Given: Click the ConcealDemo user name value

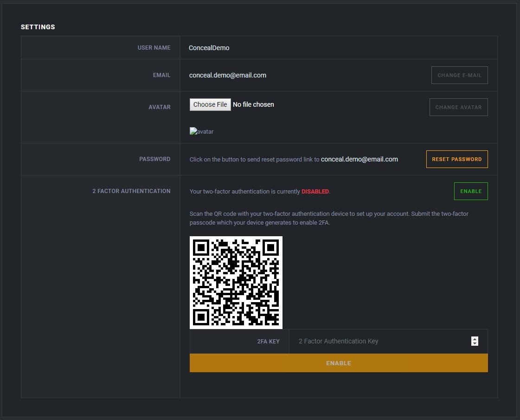Looking at the screenshot, I should [209, 48].
